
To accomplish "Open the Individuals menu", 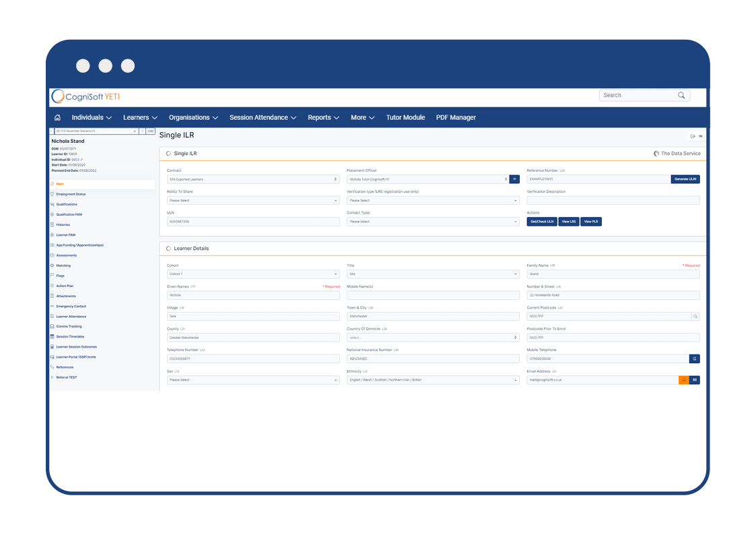I will 92,118.
